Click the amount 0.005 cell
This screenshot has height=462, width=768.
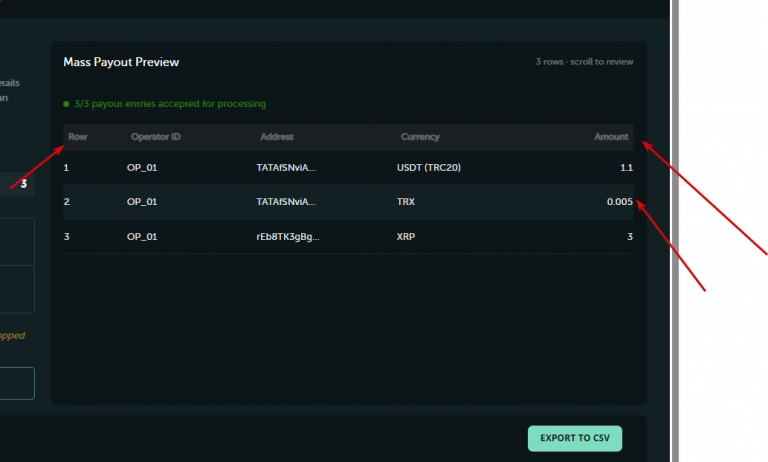[620, 202]
